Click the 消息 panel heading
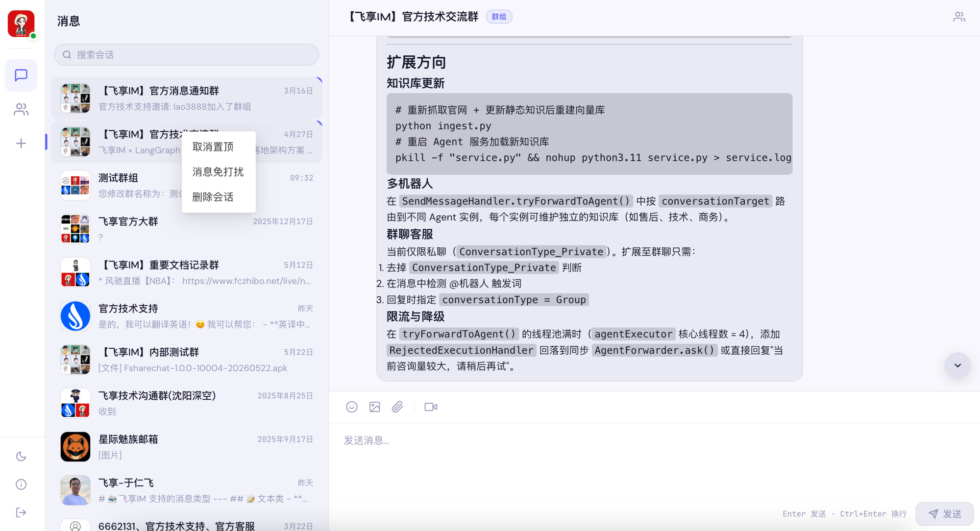Image resolution: width=980 pixels, height=531 pixels. point(69,21)
